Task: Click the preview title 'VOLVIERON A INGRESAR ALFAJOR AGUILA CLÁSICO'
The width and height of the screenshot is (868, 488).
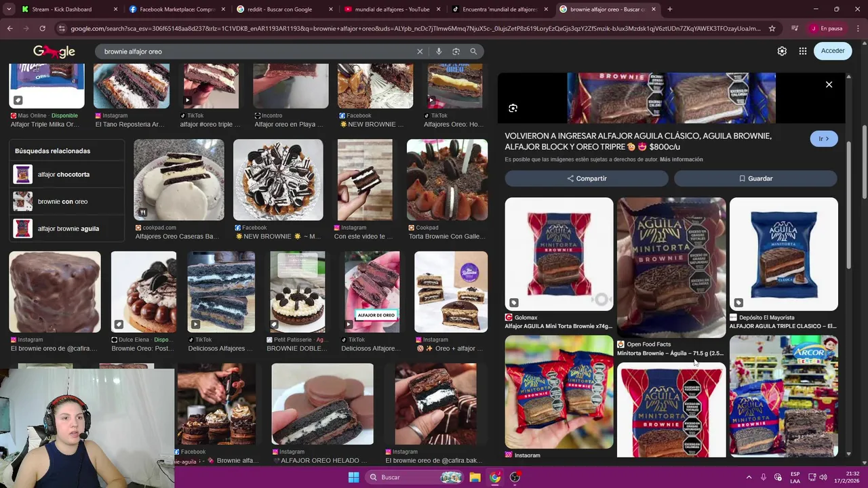Action: (x=638, y=141)
